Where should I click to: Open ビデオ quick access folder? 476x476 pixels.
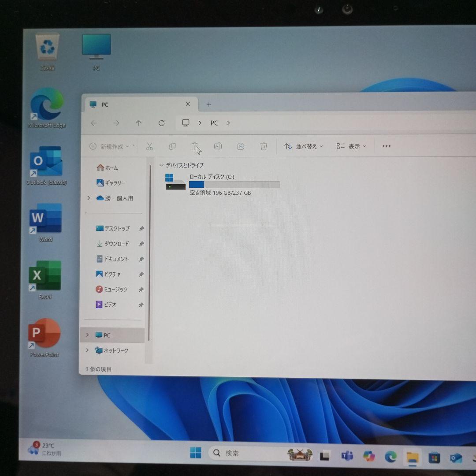pyautogui.click(x=106, y=305)
